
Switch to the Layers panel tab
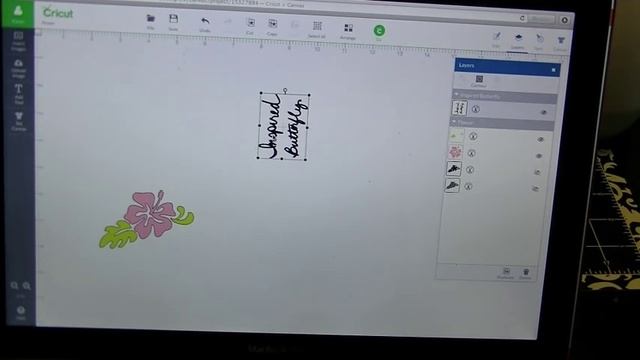point(518,41)
